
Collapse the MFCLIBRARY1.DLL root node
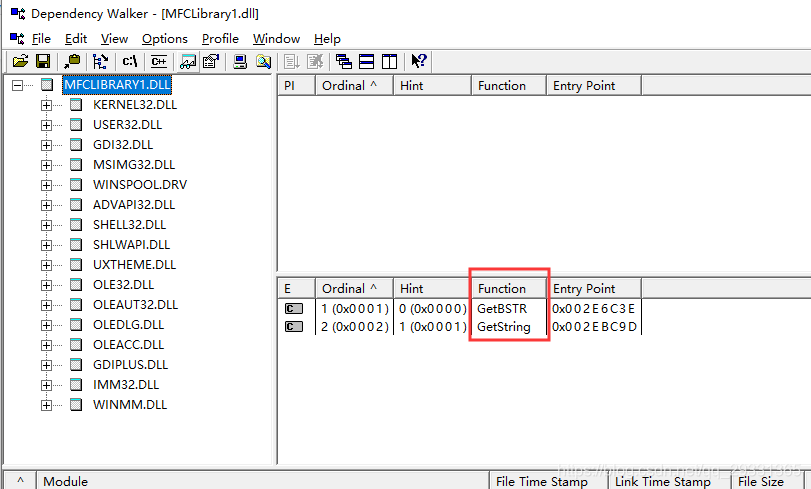(x=18, y=85)
